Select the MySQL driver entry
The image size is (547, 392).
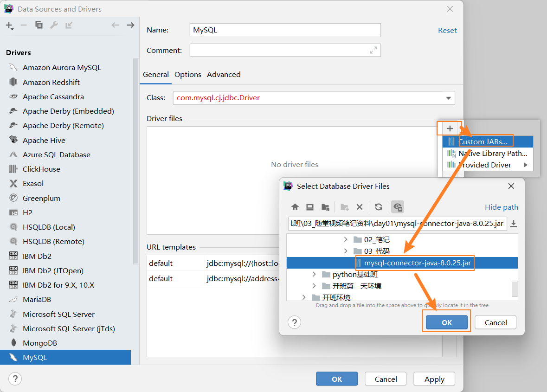(65, 358)
